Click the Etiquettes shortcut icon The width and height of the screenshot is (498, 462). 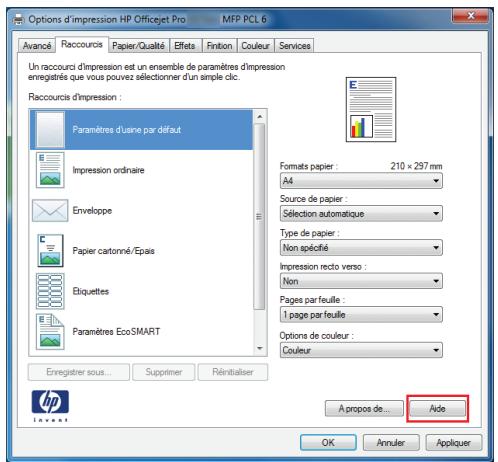50,291
